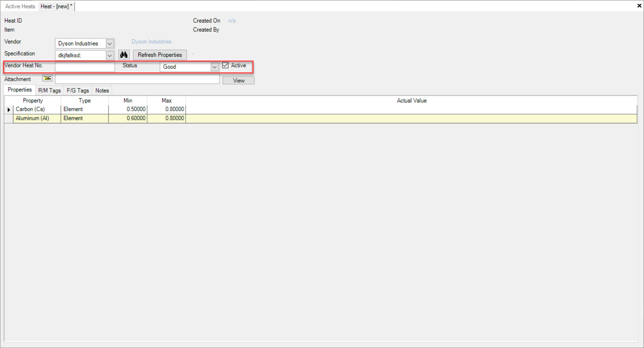Viewport: 644px width, 348px height.
Task: Open the Specification dropdown arrow
Action: pos(110,55)
